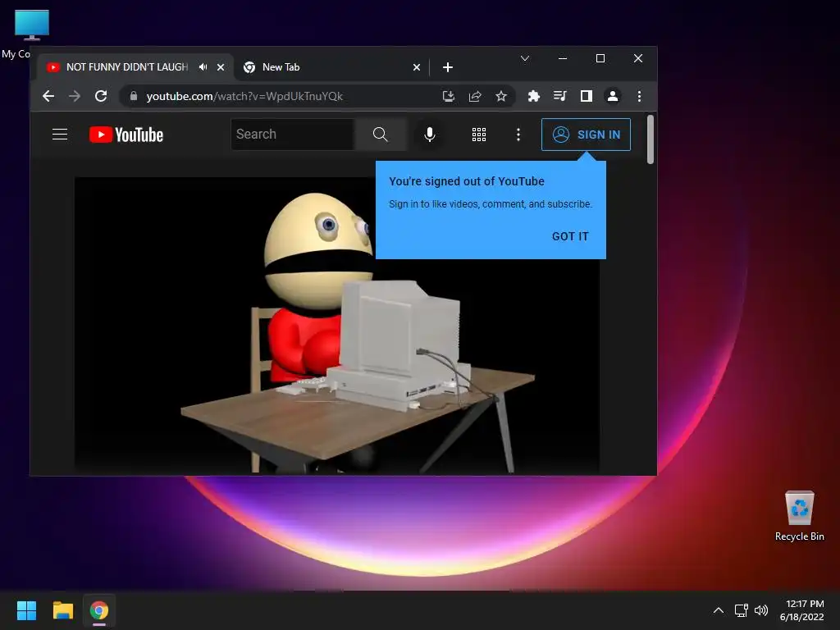Click the magnifier search button
The height and width of the screenshot is (630, 840).
pos(381,135)
